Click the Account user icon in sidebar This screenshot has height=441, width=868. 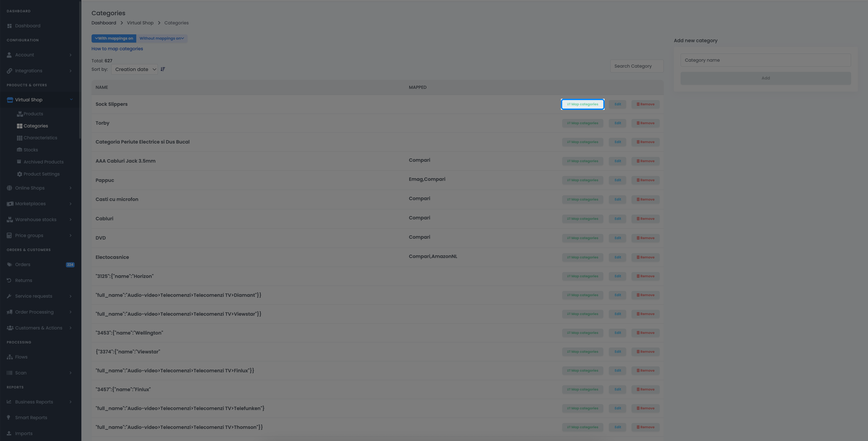(10, 55)
